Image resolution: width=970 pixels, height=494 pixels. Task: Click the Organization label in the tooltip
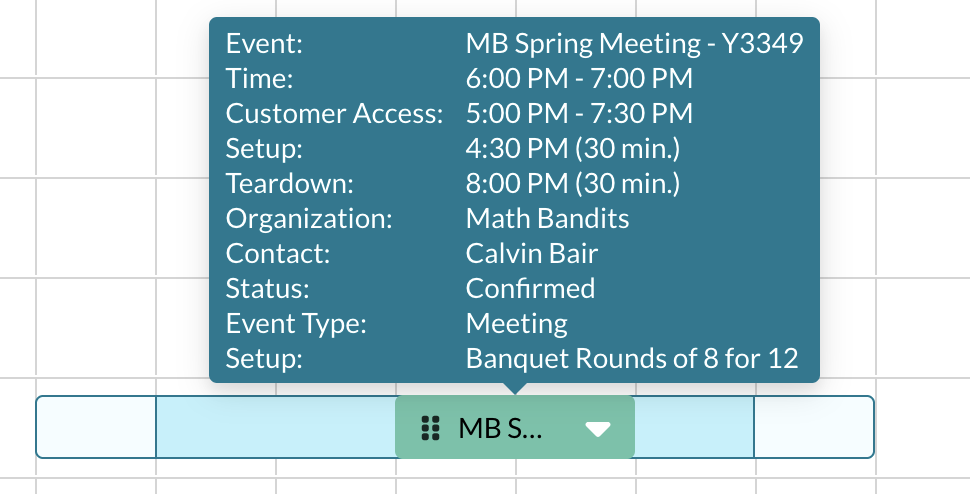[309, 218]
